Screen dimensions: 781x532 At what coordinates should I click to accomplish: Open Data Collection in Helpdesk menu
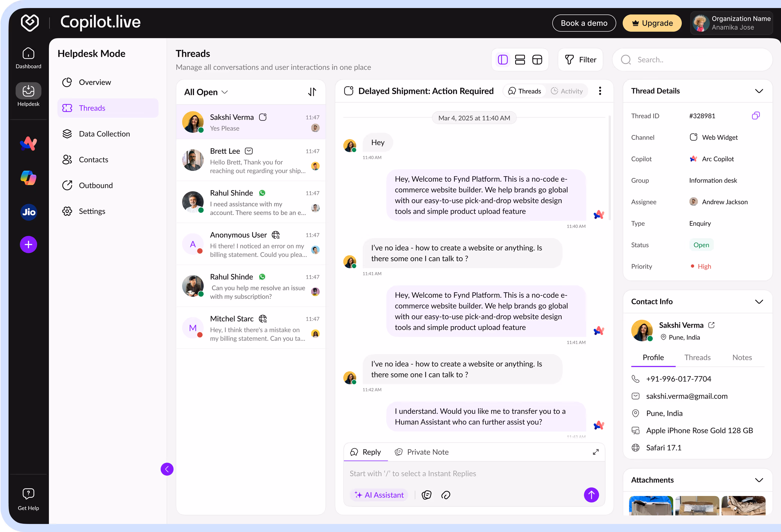(x=108, y=134)
